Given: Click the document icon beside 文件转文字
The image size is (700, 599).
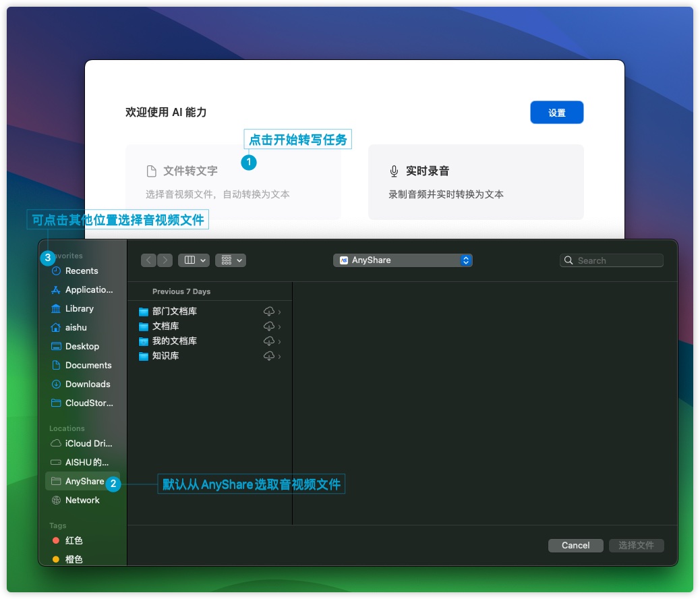Looking at the screenshot, I should click(x=151, y=171).
